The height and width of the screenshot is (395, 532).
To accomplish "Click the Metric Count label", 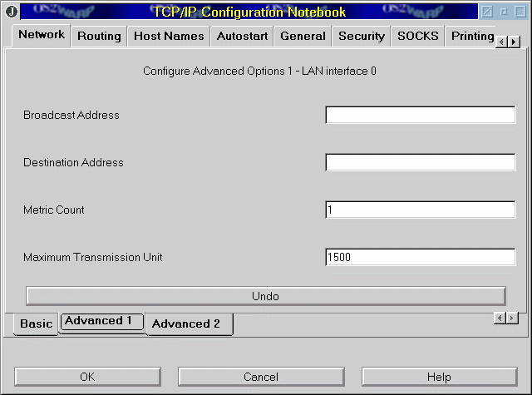I will (x=53, y=210).
